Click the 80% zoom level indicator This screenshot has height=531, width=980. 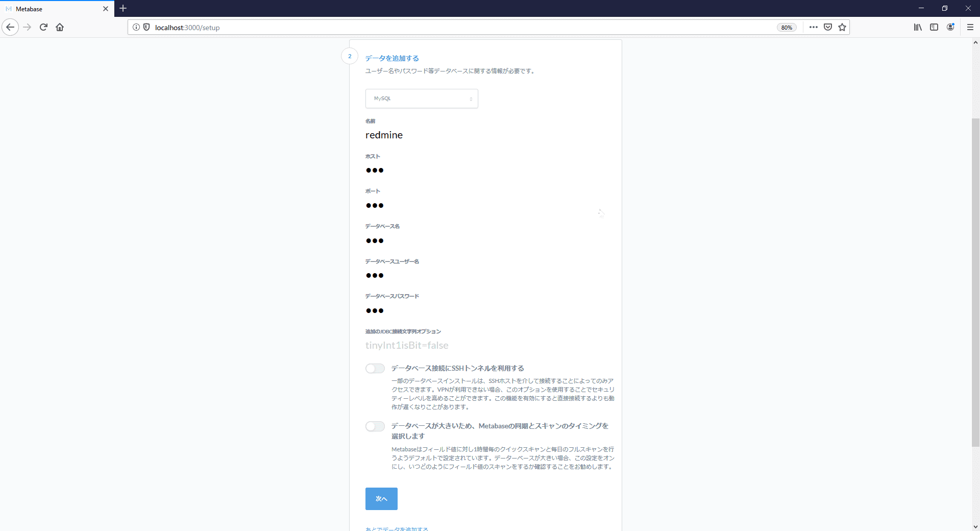(787, 28)
